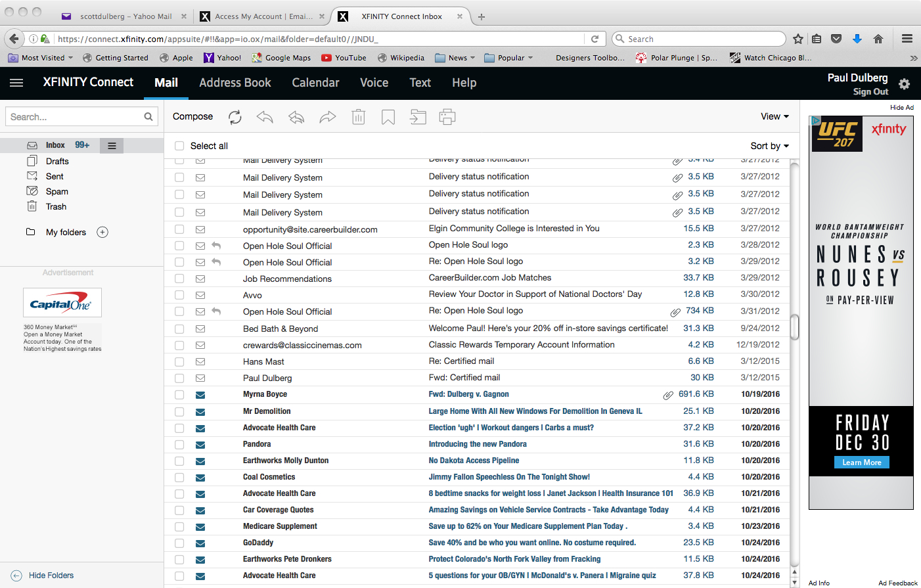Viewport: 921px width, 588px height.
Task: Click the mail Search input field
Action: point(75,117)
